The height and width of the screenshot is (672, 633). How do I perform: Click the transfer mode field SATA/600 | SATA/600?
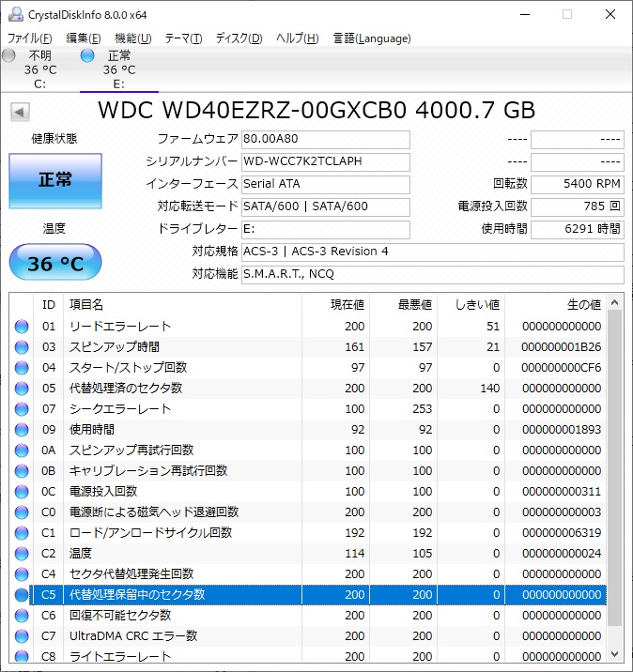pos(326,206)
